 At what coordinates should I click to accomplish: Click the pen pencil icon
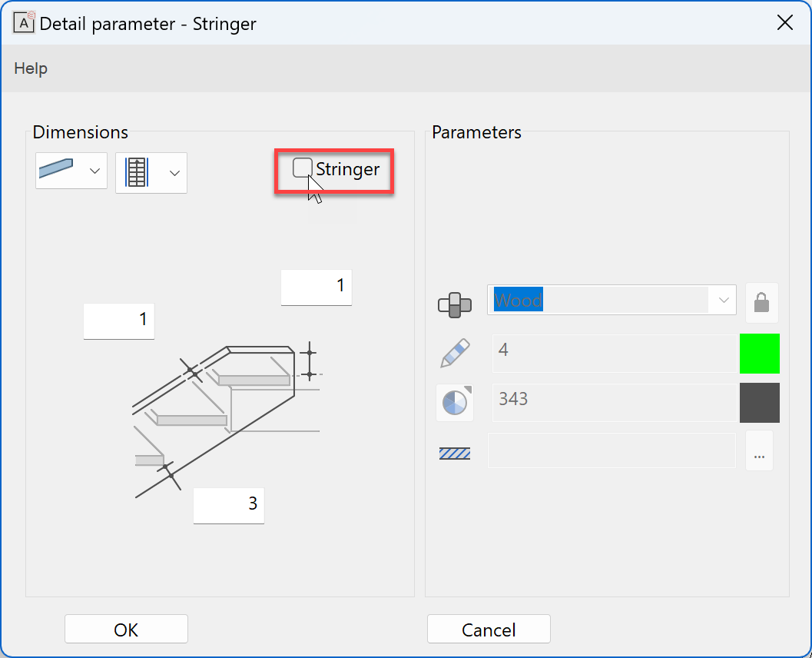tap(454, 353)
